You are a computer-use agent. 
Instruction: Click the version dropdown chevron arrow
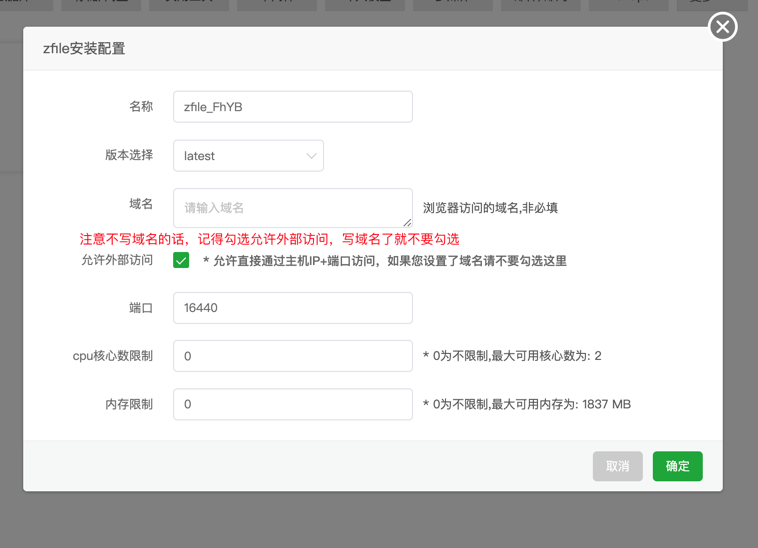pos(311,156)
